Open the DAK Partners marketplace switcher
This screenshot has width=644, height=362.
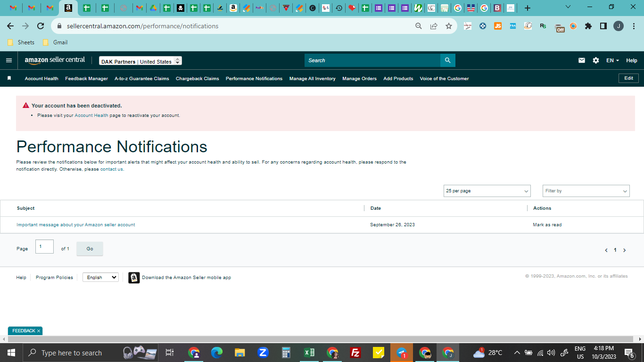(x=140, y=61)
